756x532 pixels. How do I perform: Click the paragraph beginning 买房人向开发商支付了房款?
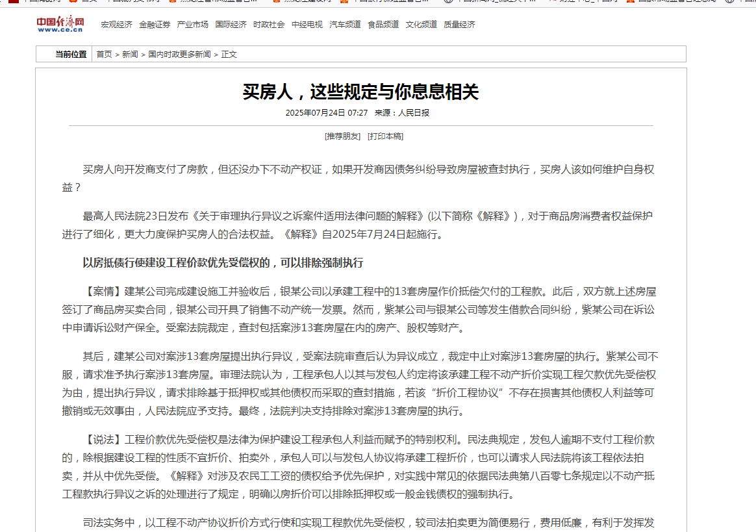coord(358,179)
